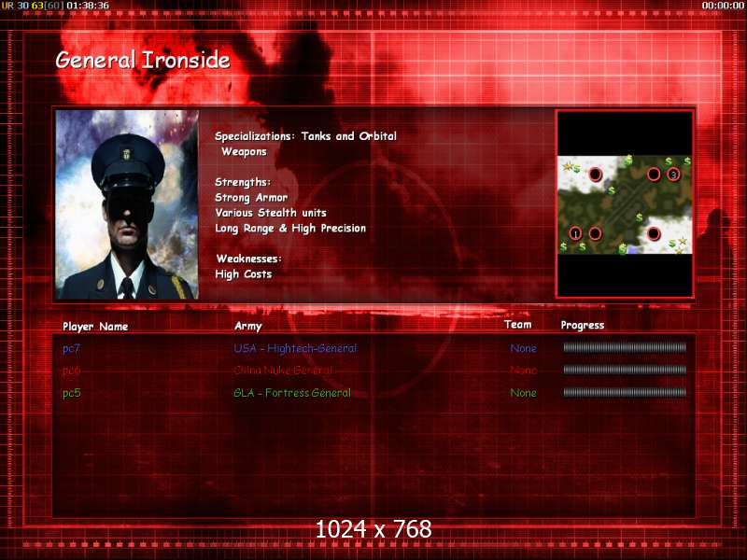The image size is (747, 560).
Task: Select player name 'pc5'
Action: [72, 393]
